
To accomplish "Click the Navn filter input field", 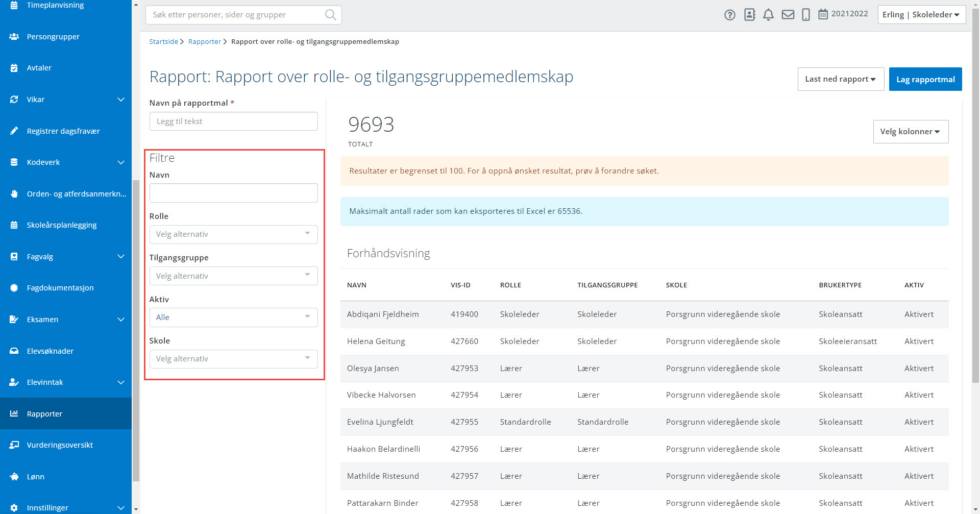I will [233, 193].
